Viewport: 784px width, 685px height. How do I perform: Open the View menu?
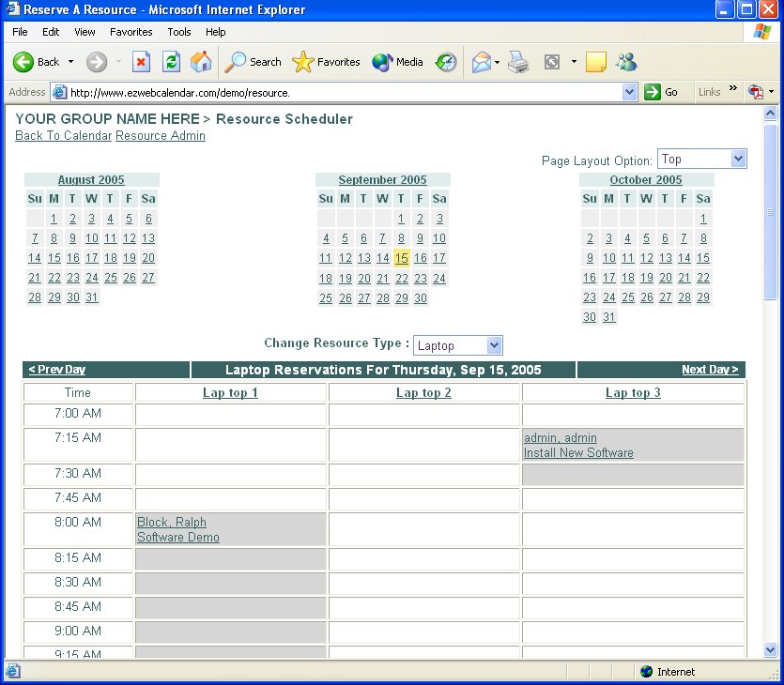[85, 32]
